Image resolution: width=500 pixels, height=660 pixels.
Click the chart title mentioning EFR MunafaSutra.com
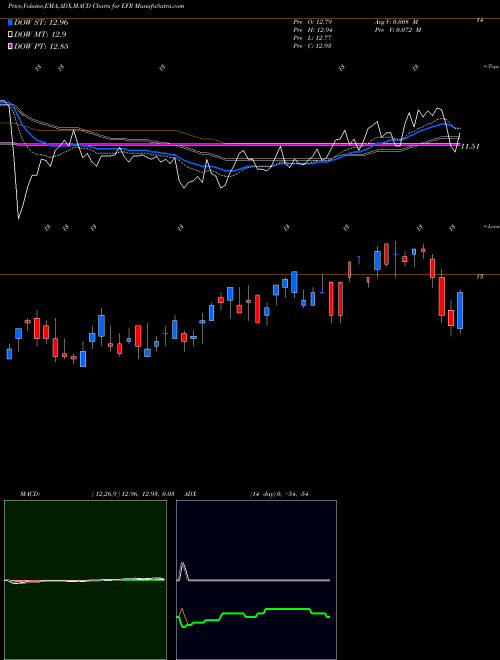96,6
